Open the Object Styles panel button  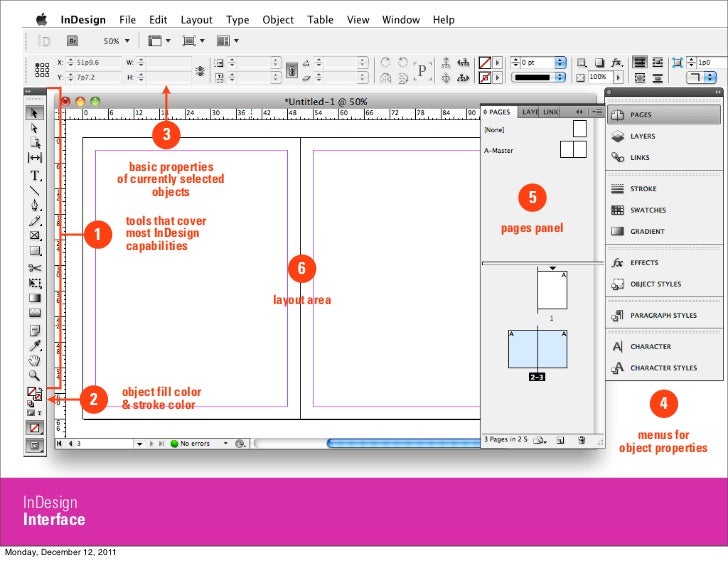pos(664,284)
